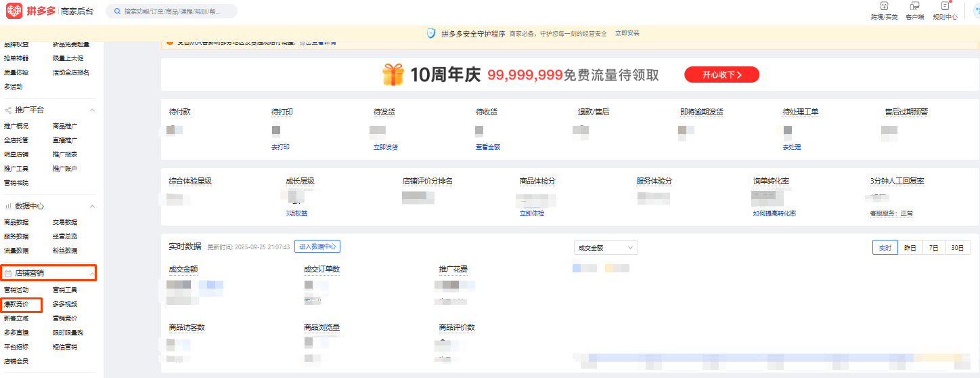980x378 pixels.
Task: Click the 进入数据中心 button
Action: click(317, 247)
